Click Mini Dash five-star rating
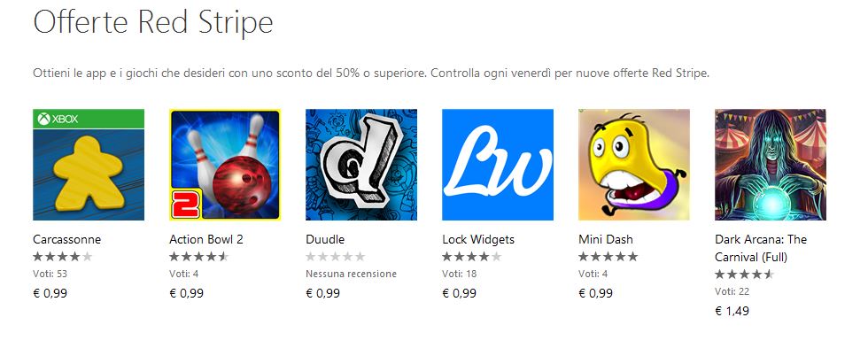Screen dimensions: 868x356 pyautogui.click(x=608, y=257)
